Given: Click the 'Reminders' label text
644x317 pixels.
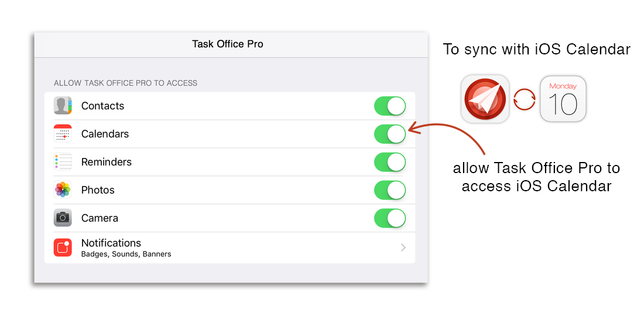Looking at the screenshot, I should click(x=107, y=162).
